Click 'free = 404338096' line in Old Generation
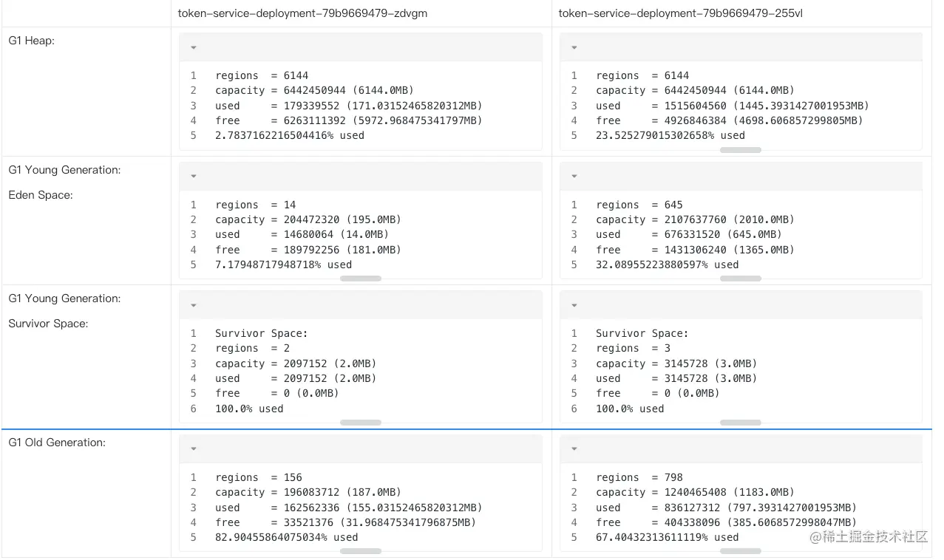This screenshot has height=560, width=944. 727,522
